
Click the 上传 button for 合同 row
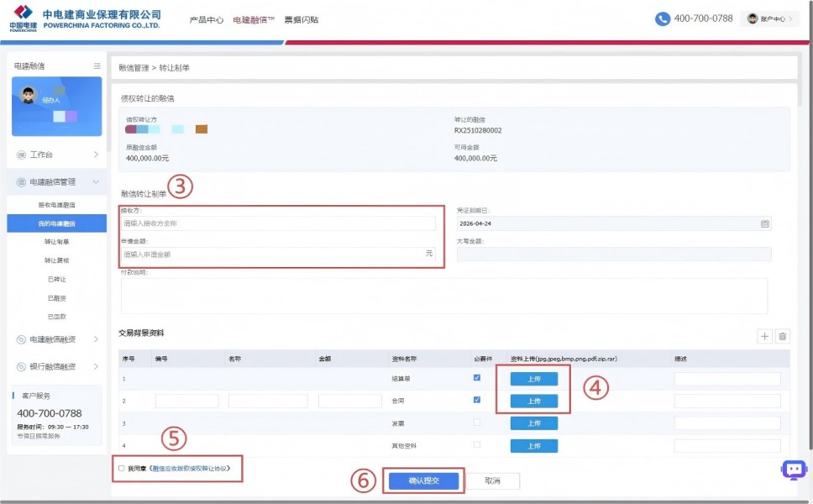point(533,401)
